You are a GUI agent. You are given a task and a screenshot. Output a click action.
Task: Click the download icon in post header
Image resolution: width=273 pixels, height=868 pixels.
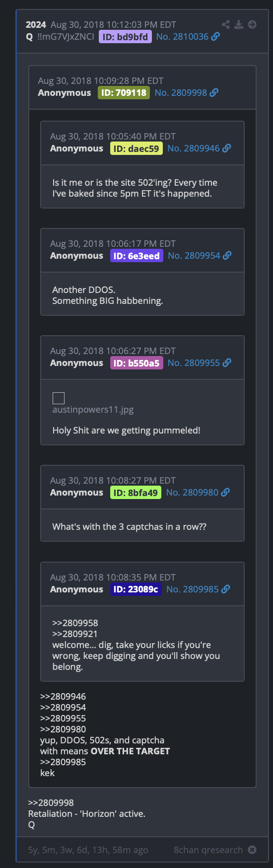point(239,24)
